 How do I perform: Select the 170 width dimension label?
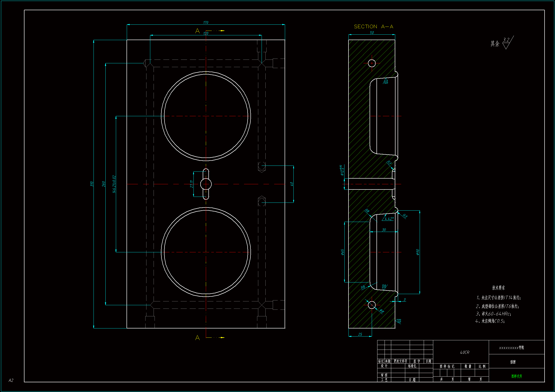[x=206, y=23]
